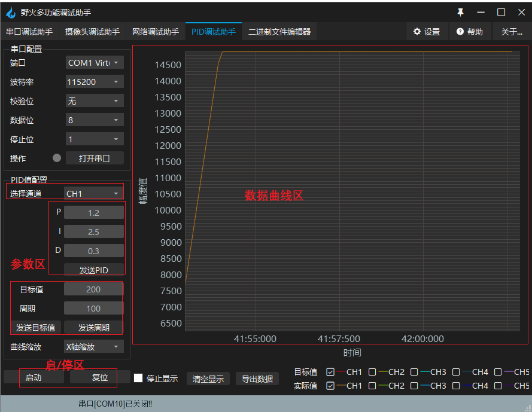Viewport: 532px width, 412px height.
Task: Click the flame app logo in title bar
Action: (x=11, y=12)
